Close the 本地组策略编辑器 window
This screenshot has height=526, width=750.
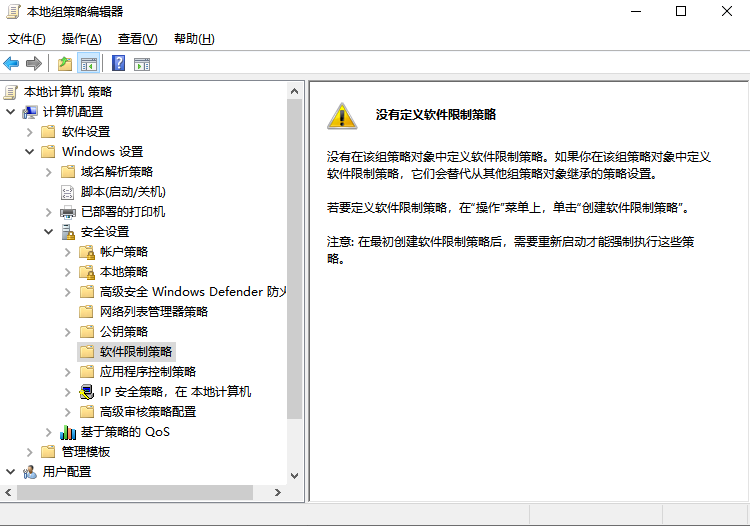click(x=727, y=11)
